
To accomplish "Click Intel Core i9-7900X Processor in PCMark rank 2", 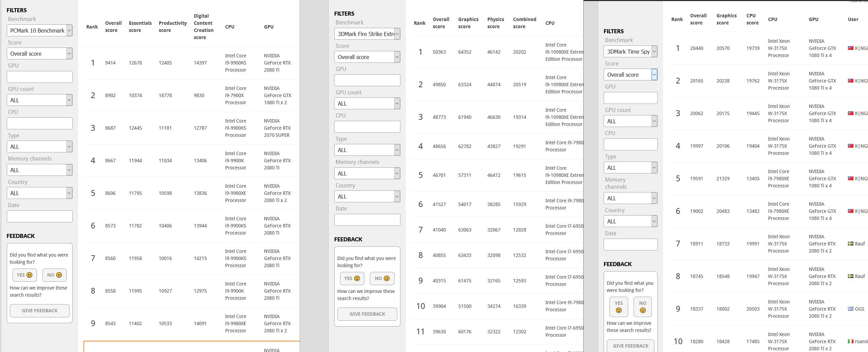I will point(235,95).
